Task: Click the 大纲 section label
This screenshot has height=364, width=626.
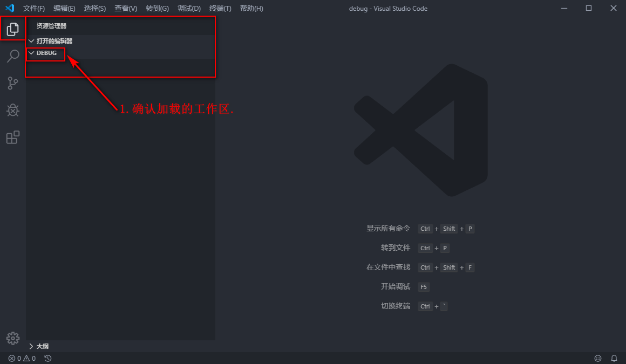Action: pyautogui.click(x=43, y=346)
